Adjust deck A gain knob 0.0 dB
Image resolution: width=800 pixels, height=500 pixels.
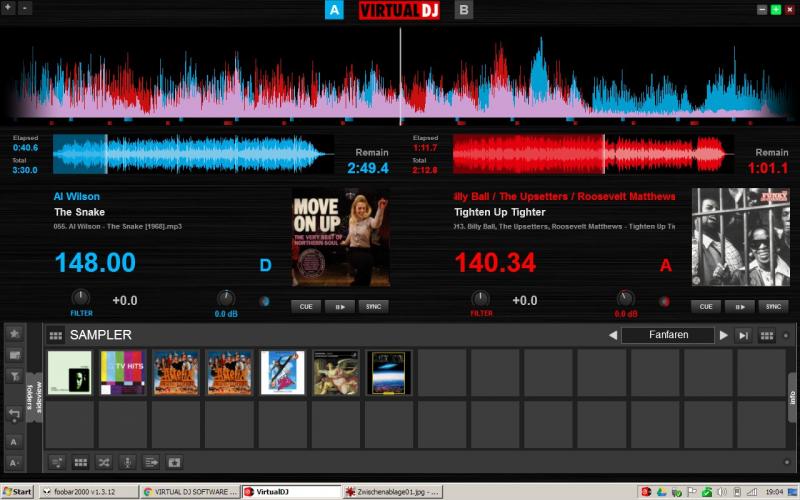(226, 298)
